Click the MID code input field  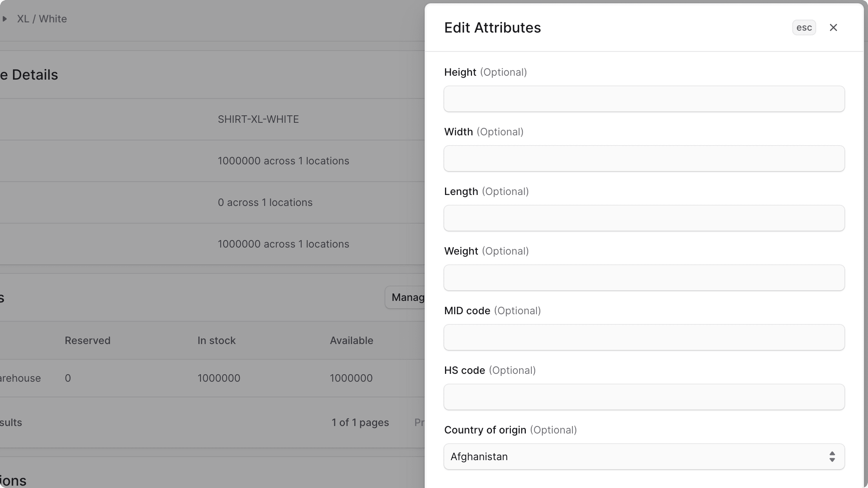(x=644, y=337)
